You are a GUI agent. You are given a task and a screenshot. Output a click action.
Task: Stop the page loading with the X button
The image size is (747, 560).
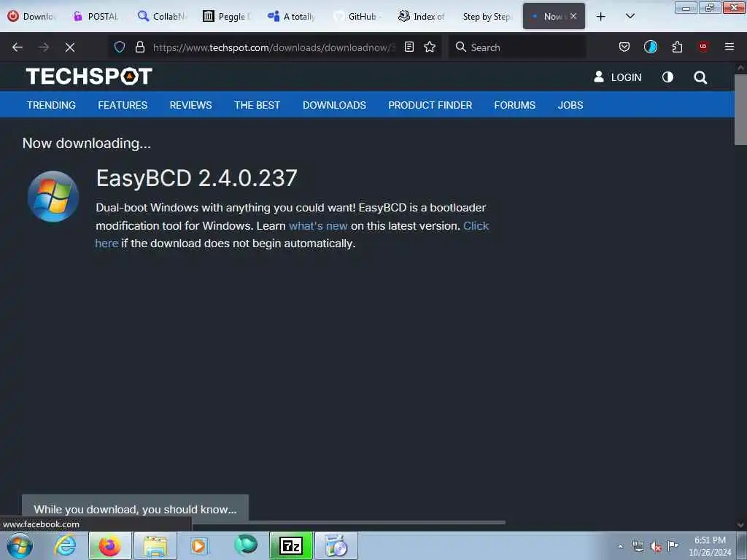pos(70,47)
